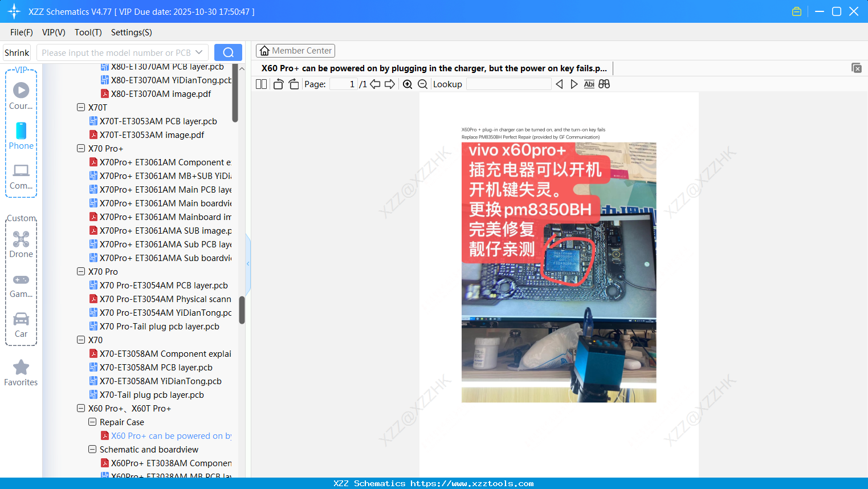This screenshot has width=868, height=489.
Task: Open the Drone category
Action: [21, 244]
